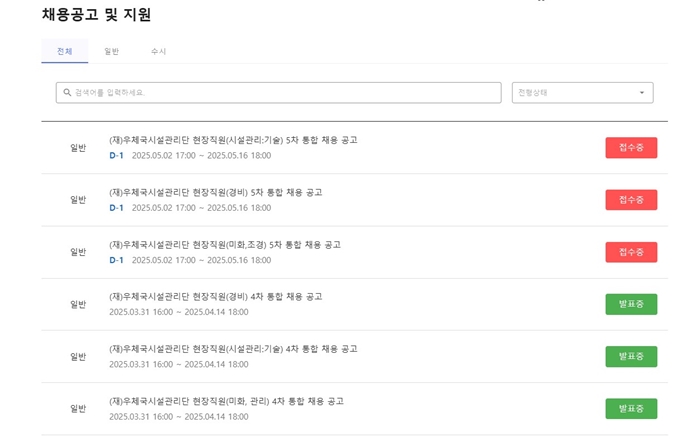Click 일반 label of 시설관리:기술 5차 row
This screenshot has height=440, width=680.
coord(78,148)
